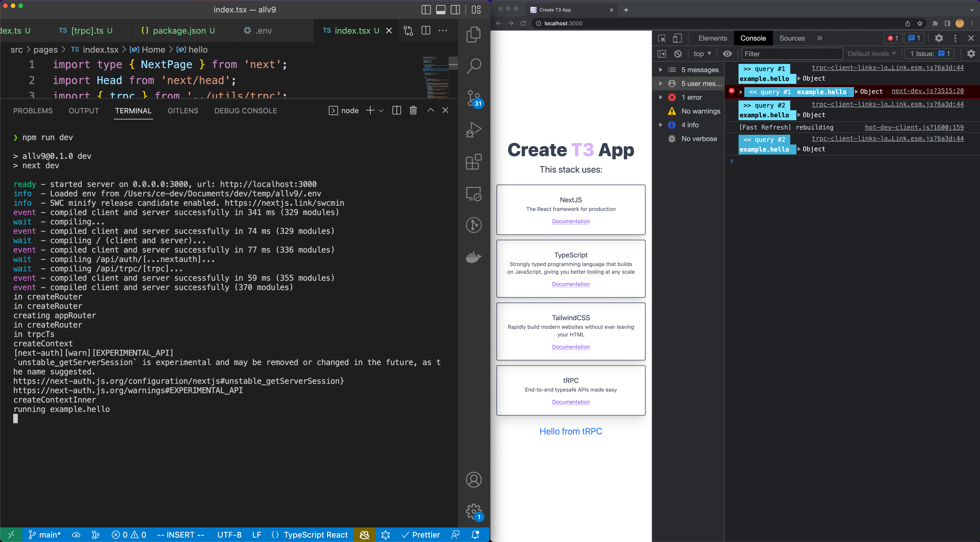Customize VS Code layout icon
The height and width of the screenshot is (542, 980).
point(476,10)
